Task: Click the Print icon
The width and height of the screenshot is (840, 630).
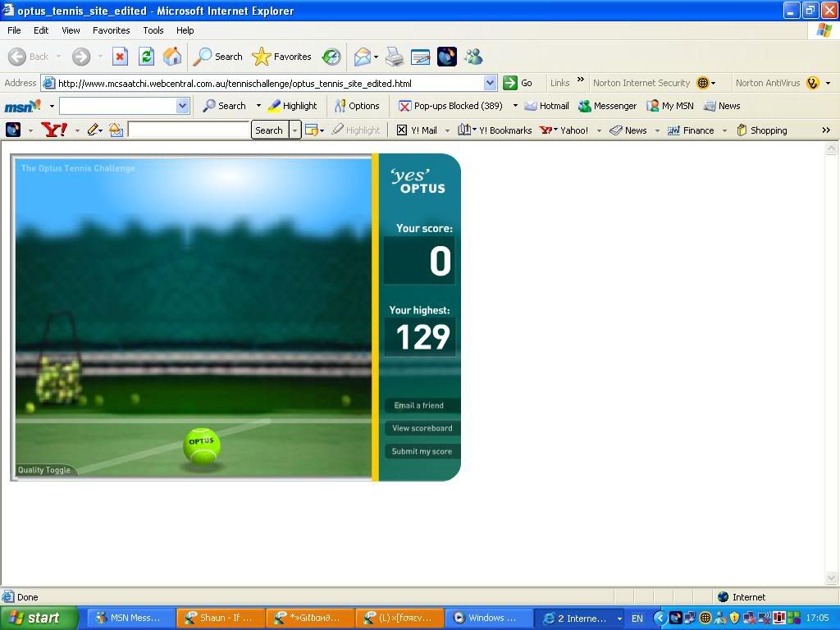Action: point(395,57)
